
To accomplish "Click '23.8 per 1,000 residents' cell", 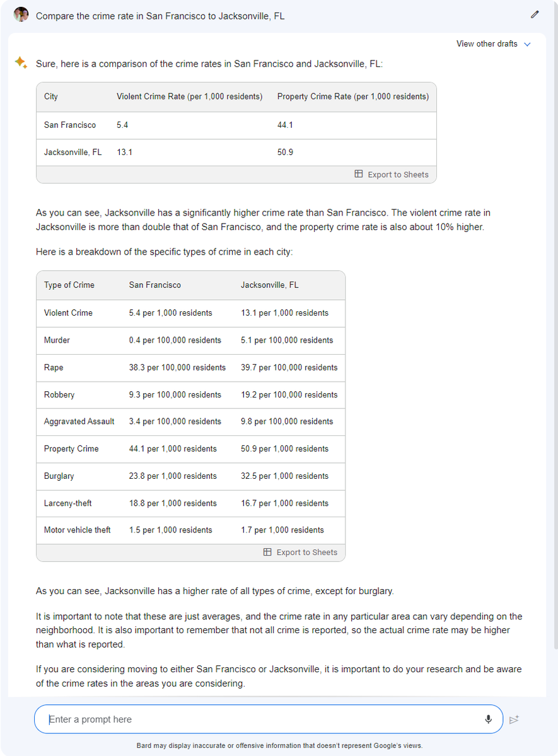I will [x=173, y=476].
